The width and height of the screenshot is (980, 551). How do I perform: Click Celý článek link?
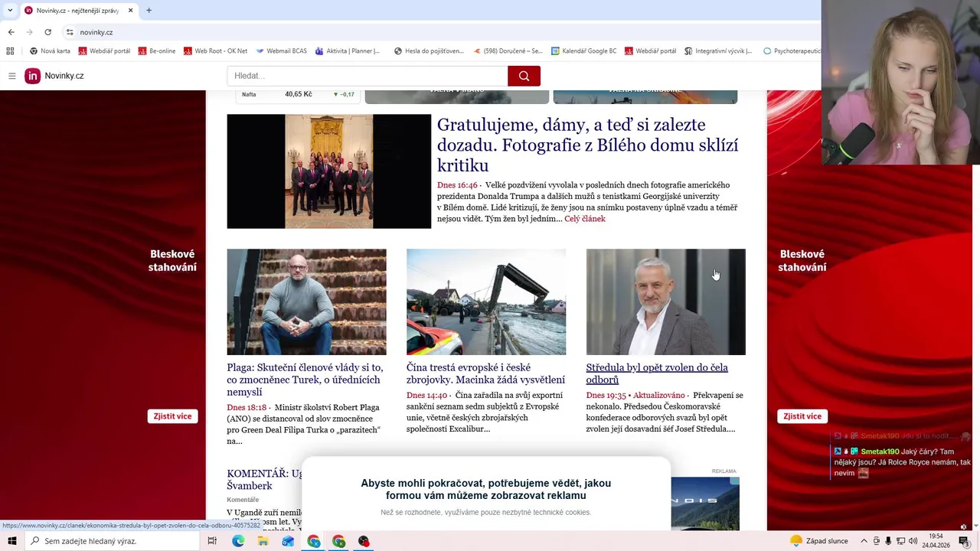pos(585,219)
